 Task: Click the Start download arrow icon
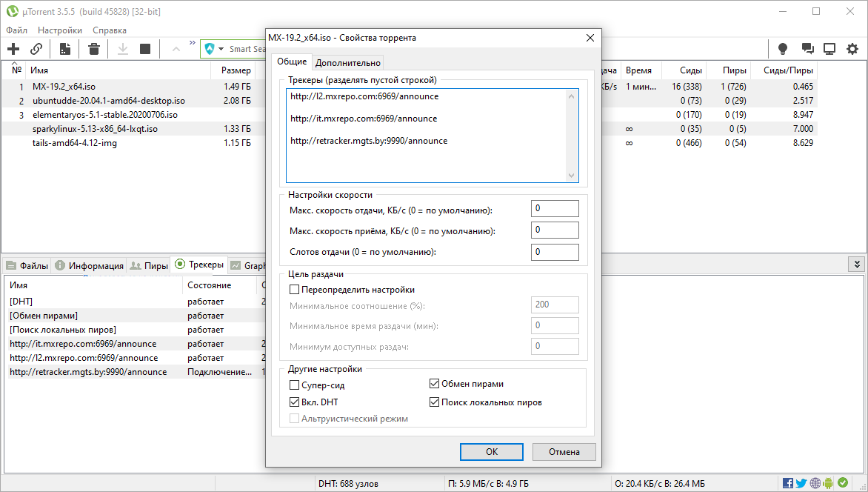point(123,49)
